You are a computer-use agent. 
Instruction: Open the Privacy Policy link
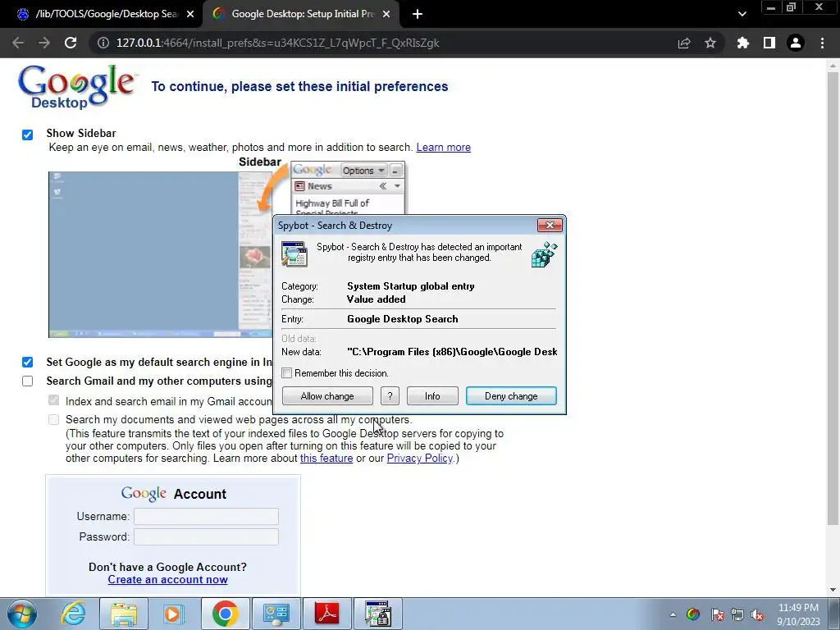[420, 458]
